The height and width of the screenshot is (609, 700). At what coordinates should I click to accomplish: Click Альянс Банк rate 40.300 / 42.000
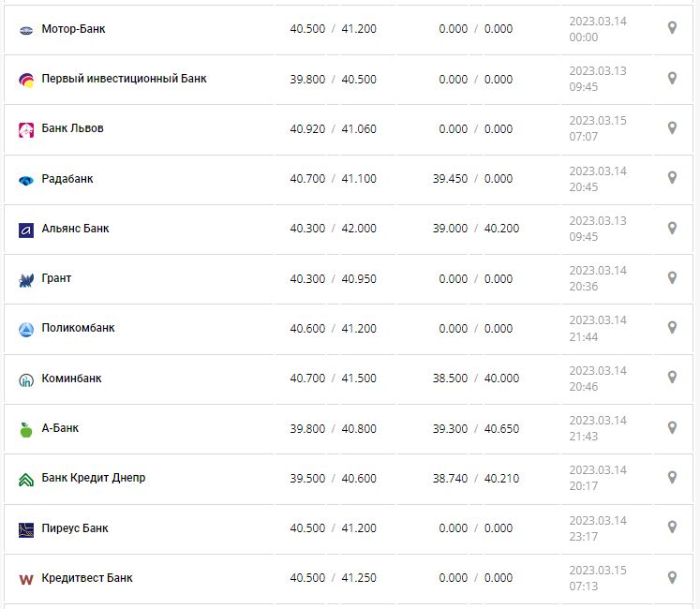pyautogui.click(x=333, y=229)
